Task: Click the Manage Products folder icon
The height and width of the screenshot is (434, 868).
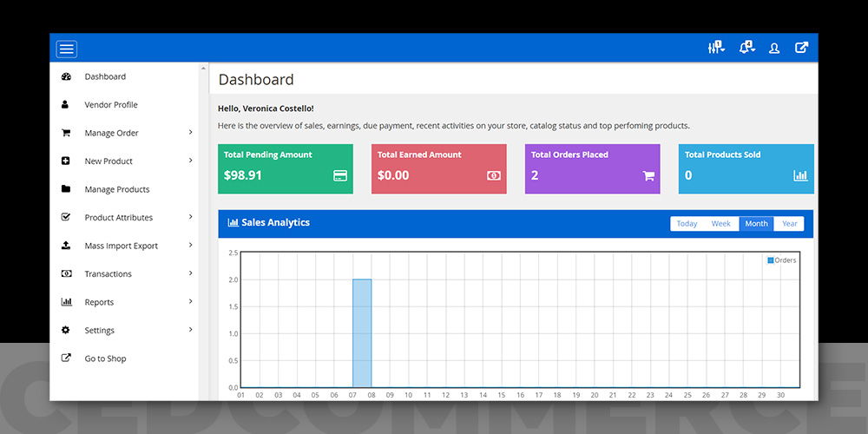Action: tap(66, 188)
